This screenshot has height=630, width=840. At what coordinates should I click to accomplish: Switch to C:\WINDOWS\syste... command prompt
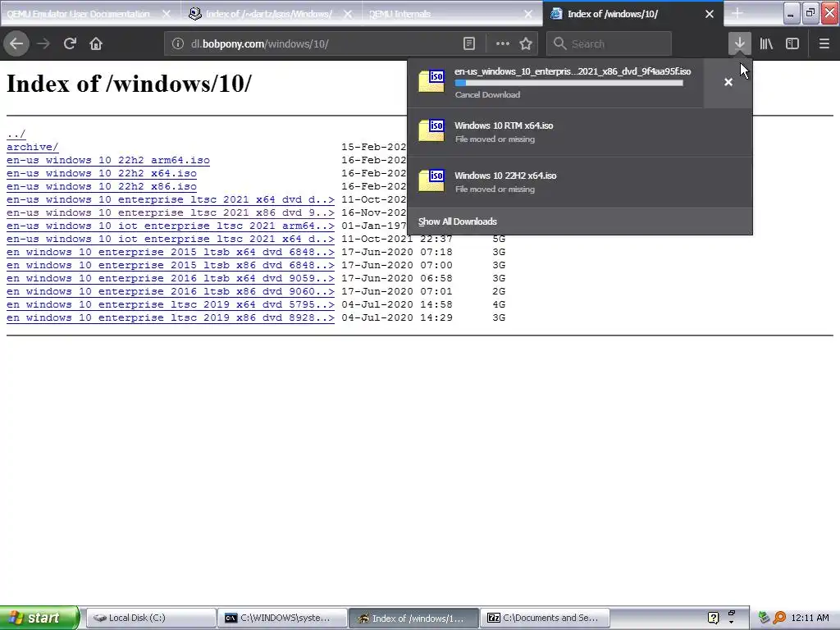pyautogui.click(x=282, y=618)
